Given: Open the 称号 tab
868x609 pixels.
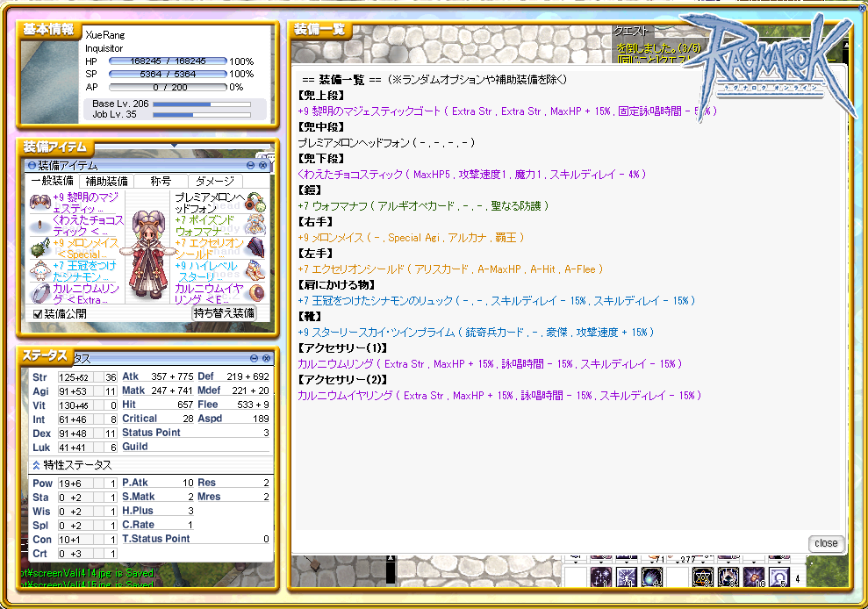Looking at the screenshot, I should [x=161, y=181].
